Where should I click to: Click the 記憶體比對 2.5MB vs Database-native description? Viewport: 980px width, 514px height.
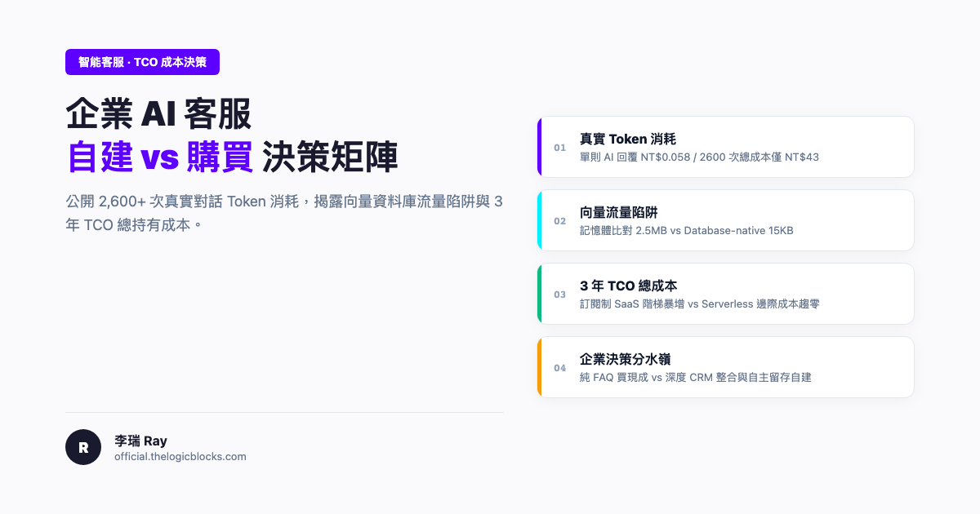click(686, 230)
